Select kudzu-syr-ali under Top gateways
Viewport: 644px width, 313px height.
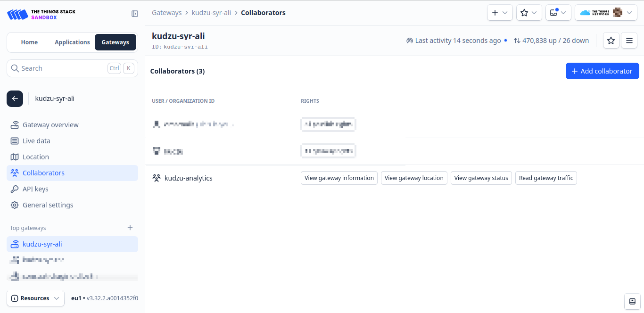tap(72, 244)
